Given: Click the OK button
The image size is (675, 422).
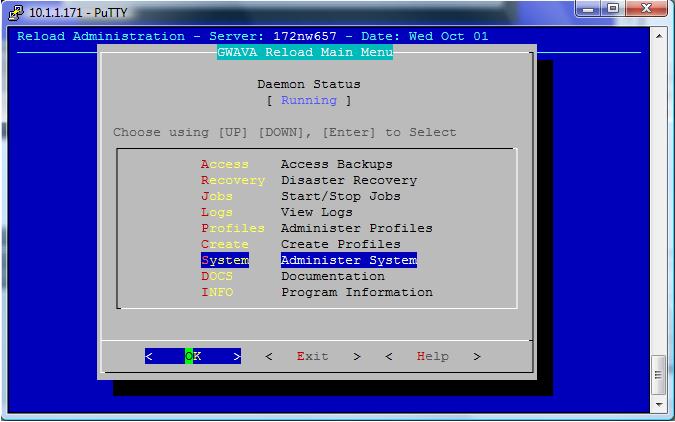Looking at the screenshot, I should (x=193, y=356).
